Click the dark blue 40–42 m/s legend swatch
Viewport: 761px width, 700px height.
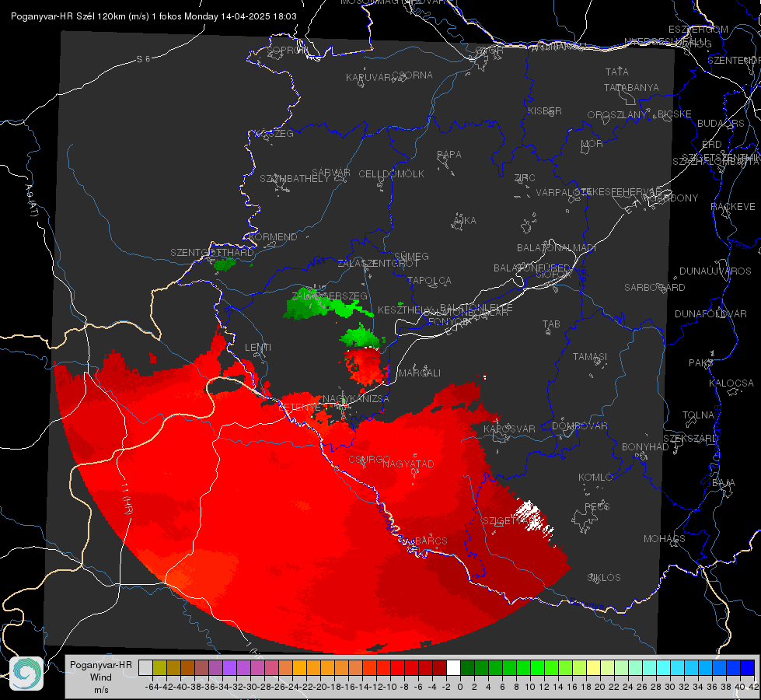coord(748,668)
